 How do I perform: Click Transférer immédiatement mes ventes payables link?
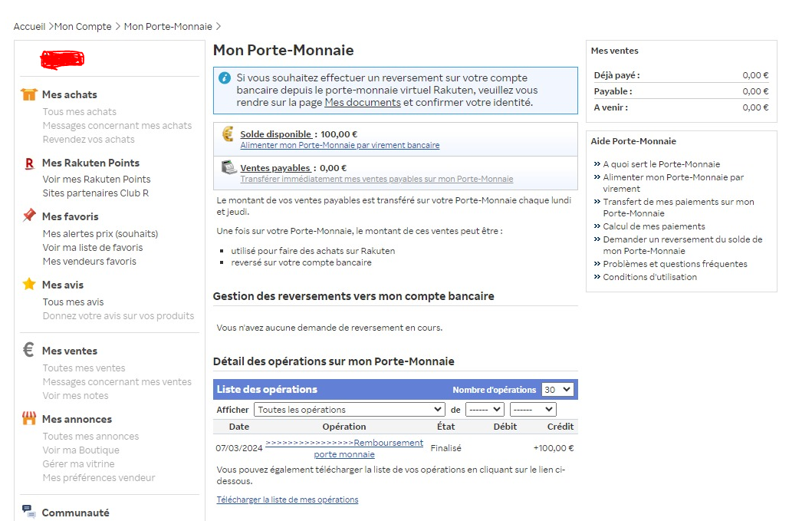(376, 179)
